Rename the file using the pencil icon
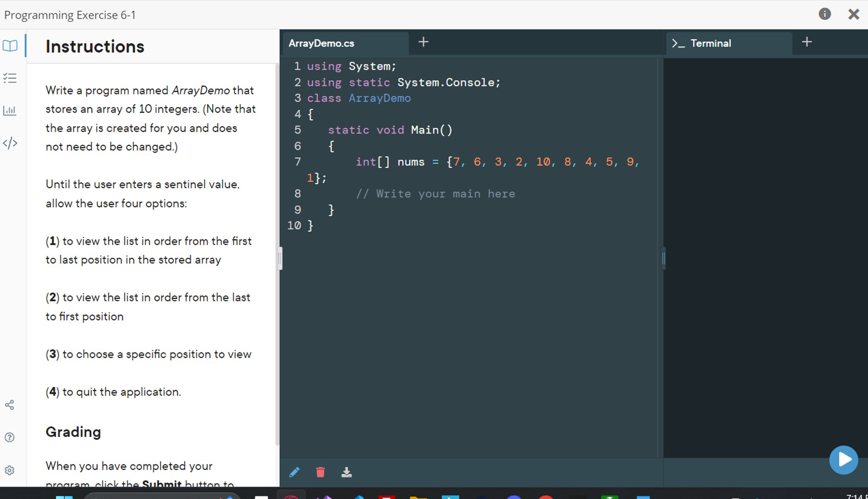868x499 pixels. tap(294, 472)
